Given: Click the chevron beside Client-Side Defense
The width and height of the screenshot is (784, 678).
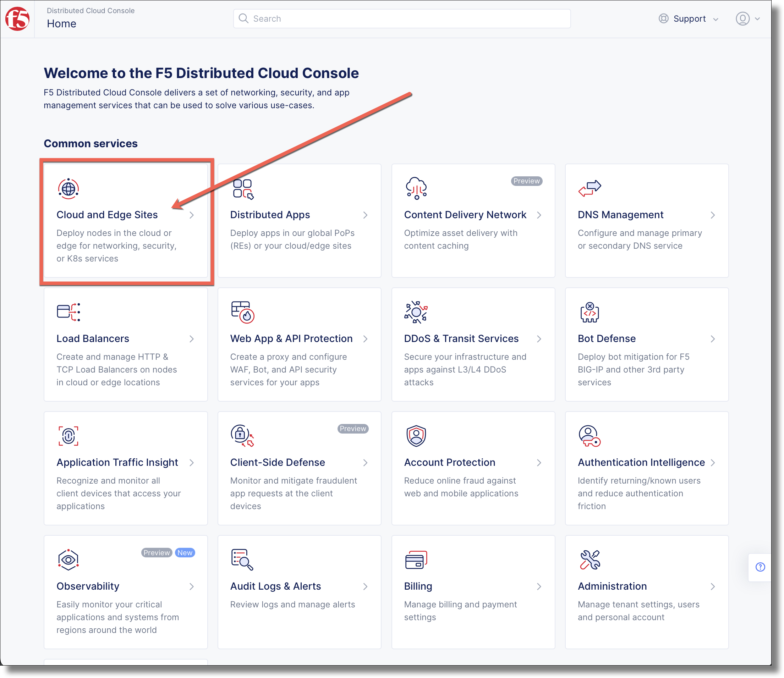Looking at the screenshot, I should coord(366,462).
